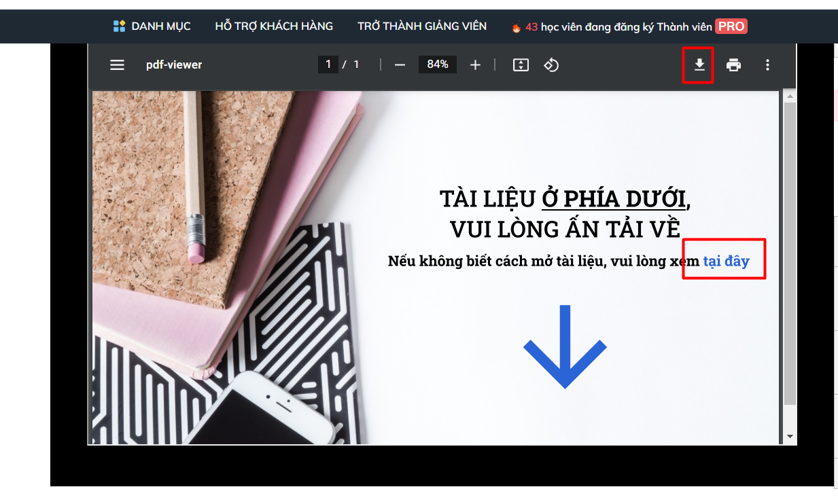Click the total page count 1

pos(356,65)
